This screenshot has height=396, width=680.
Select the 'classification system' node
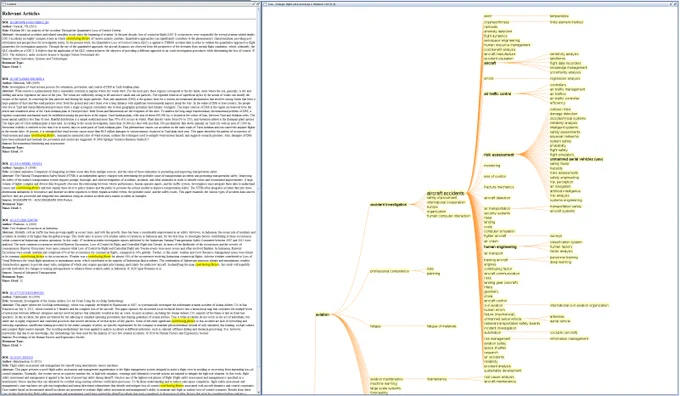[x=566, y=242]
